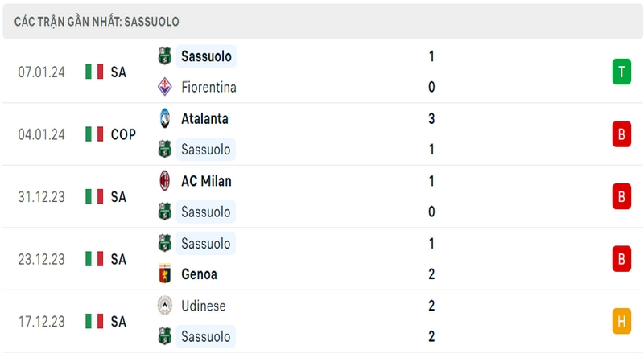The height and width of the screenshot is (362, 644).
Task: Click the red B badge for Atalanta match
Action: 621,134
